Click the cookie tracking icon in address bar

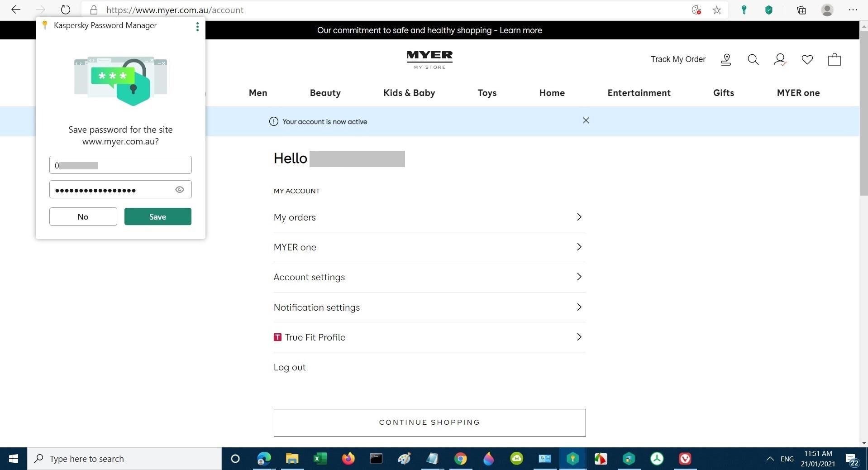(696, 10)
